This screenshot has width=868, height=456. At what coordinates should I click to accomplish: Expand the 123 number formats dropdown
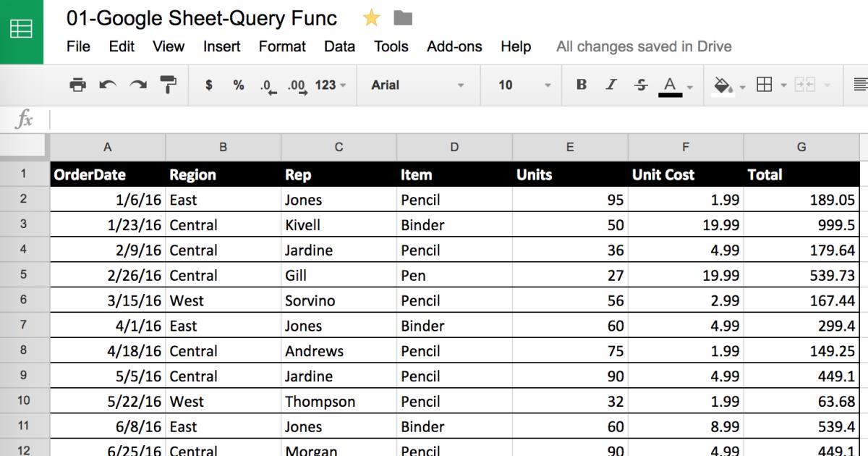point(331,85)
